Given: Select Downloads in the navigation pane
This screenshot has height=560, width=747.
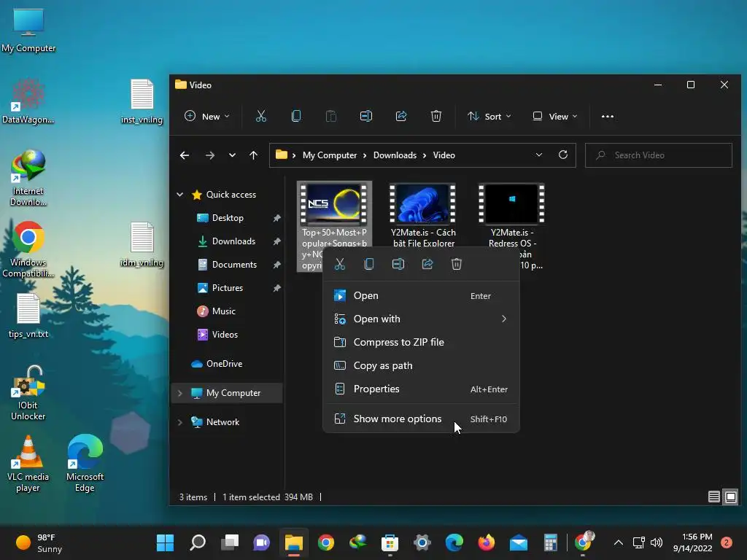Looking at the screenshot, I should point(233,241).
